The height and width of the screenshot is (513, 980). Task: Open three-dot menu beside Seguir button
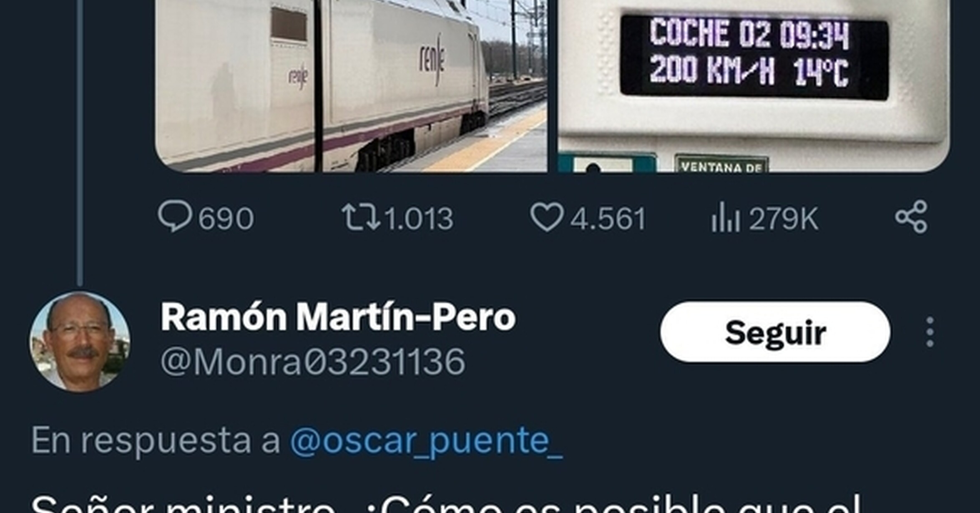coord(930,332)
